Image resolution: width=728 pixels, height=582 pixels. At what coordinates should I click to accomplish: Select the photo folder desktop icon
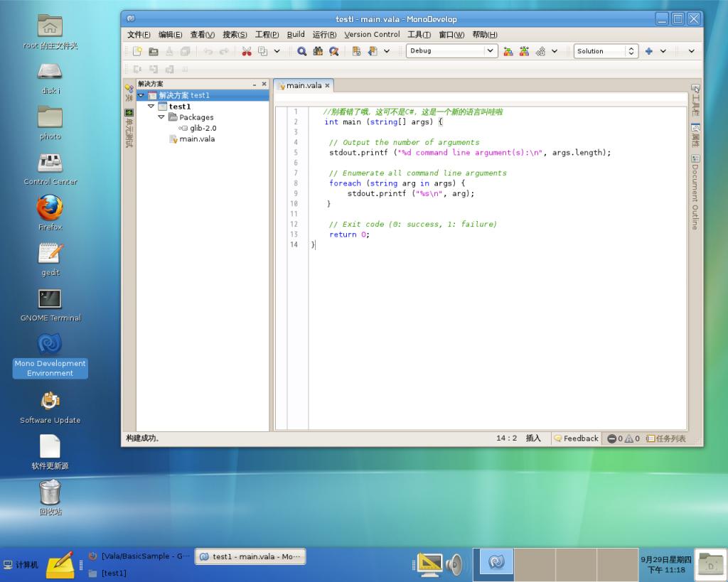(50, 122)
